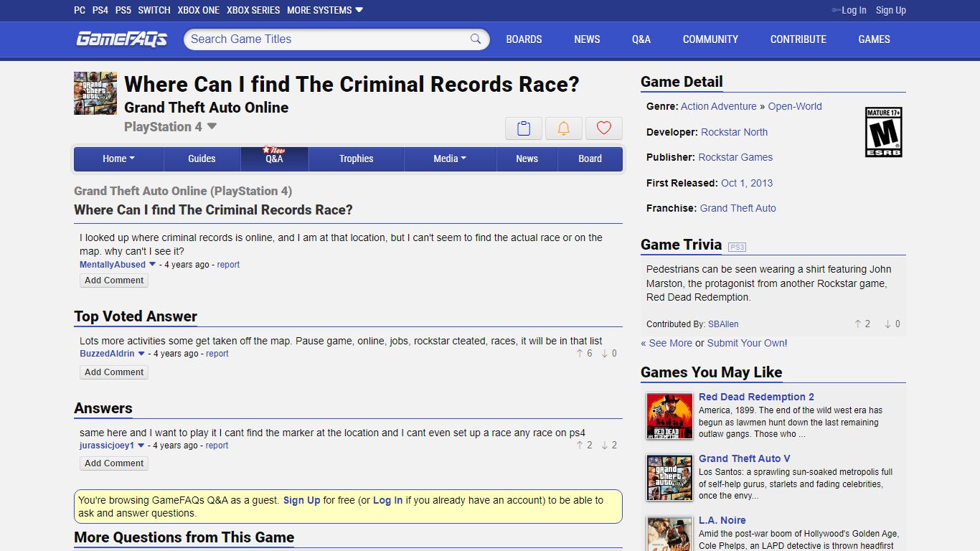Click the search magnifier icon

pos(476,39)
